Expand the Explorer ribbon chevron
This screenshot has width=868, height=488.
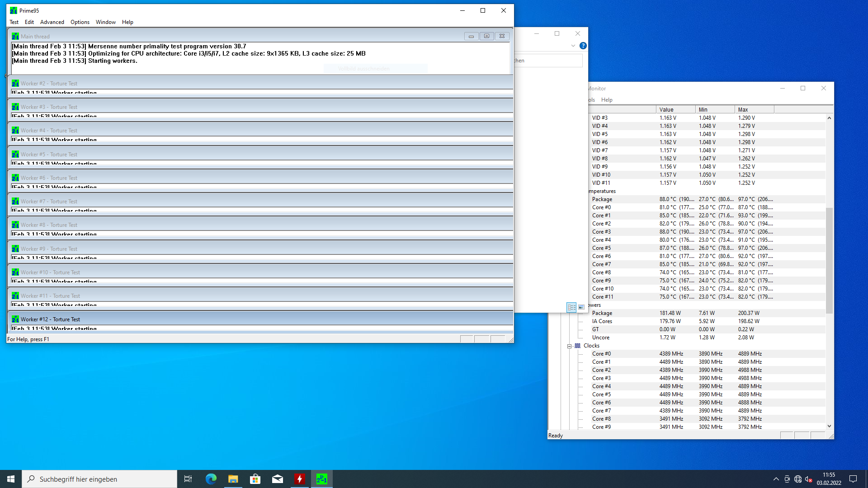[x=573, y=46]
